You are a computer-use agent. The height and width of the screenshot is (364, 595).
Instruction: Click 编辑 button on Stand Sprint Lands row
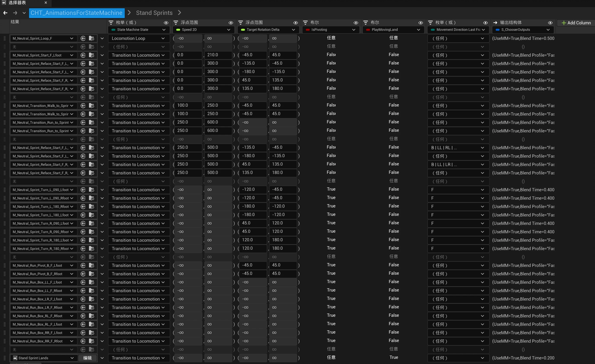(x=87, y=358)
